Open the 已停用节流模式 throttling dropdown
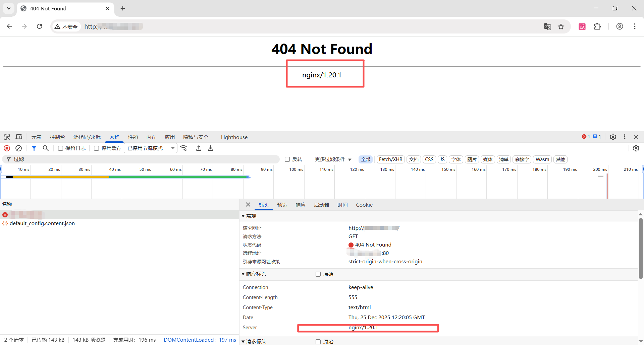644x345 pixels. tap(151, 148)
